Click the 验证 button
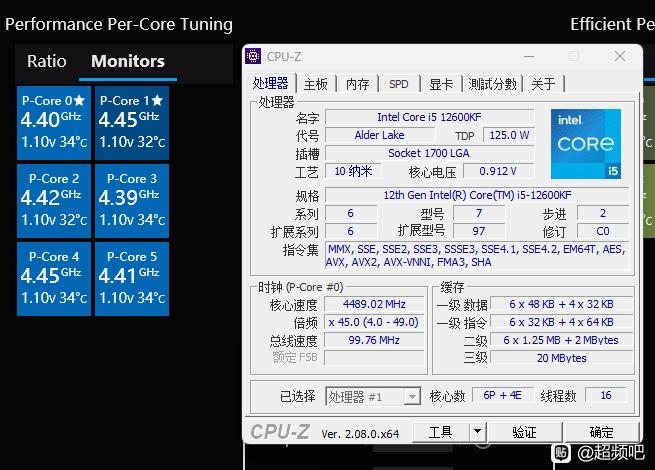The width and height of the screenshot is (655, 470). coord(524,432)
